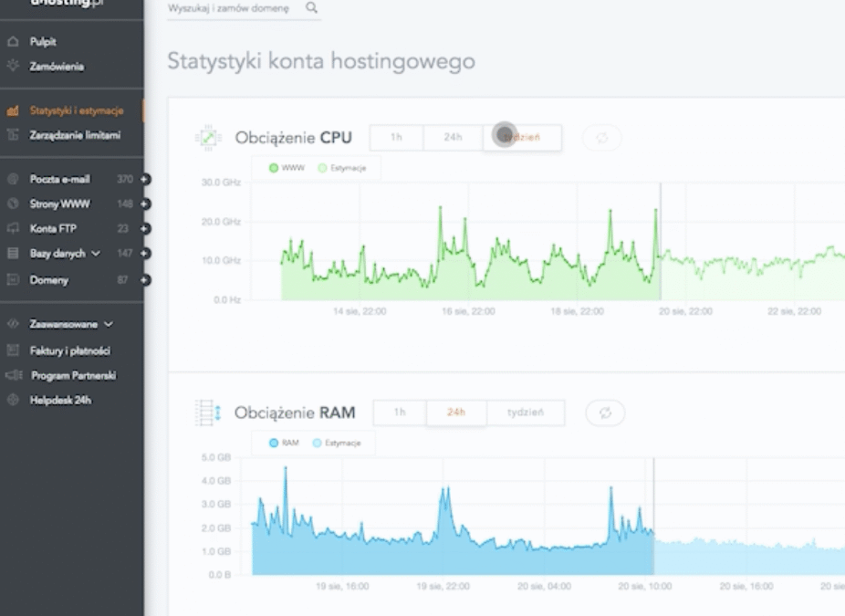Open Program Partnerski page
The image size is (845, 616).
(73, 375)
